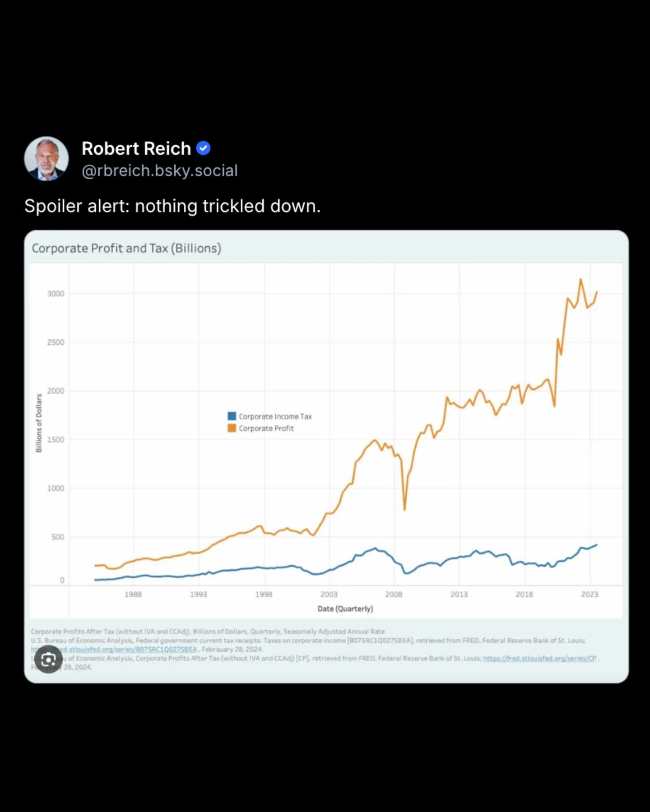Click the 500 y-axis tick label
The height and width of the screenshot is (812, 650).
[58, 537]
